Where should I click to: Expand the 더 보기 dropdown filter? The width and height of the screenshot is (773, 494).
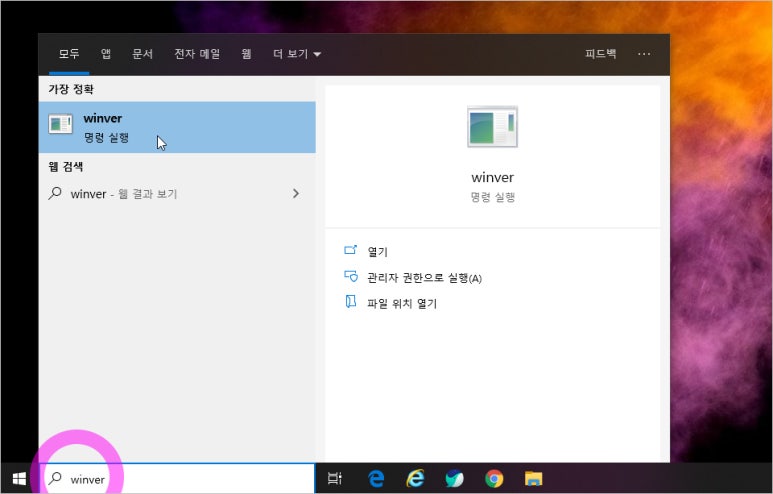[x=297, y=53]
